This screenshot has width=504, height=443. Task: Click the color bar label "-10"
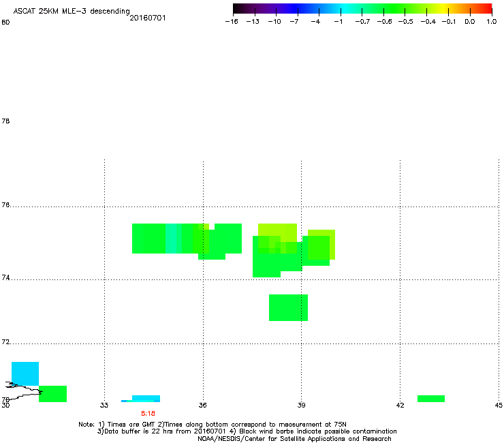(x=274, y=22)
